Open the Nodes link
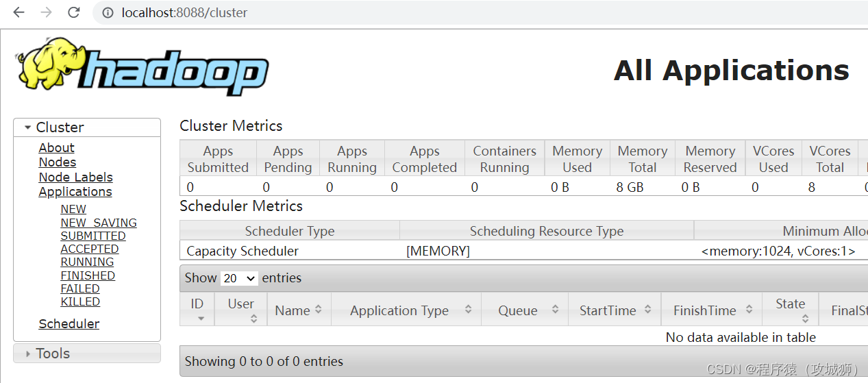Image resolution: width=868 pixels, height=383 pixels. [58, 162]
